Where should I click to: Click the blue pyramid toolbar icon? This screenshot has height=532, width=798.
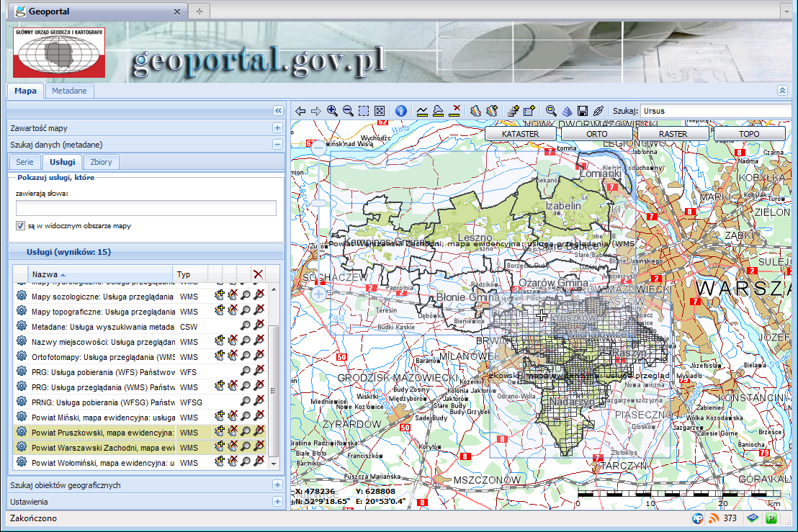pyautogui.click(x=567, y=111)
